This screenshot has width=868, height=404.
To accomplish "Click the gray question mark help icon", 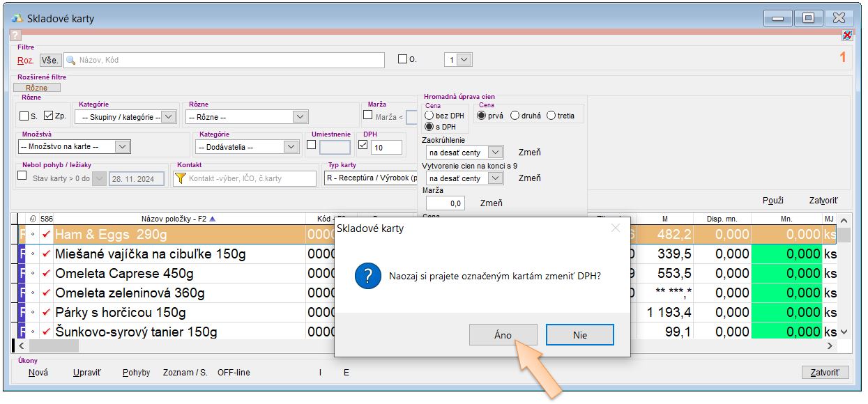I will point(15,35).
